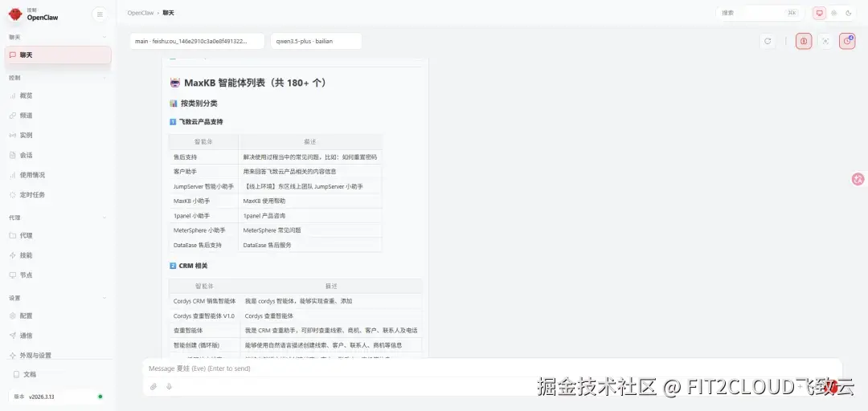Collapse the 代理 sidebar section chevron
Image resolution: width=868 pixels, height=411 pixels.
tap(104, 218)
